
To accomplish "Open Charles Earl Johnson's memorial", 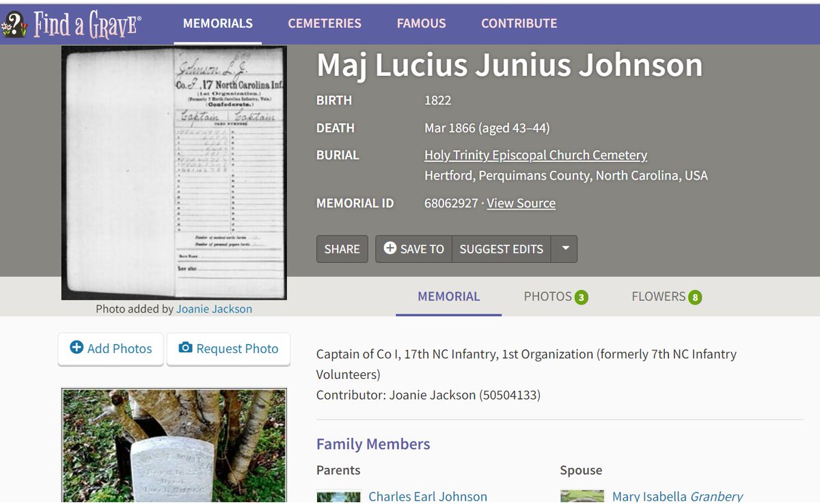I will 428,496.
